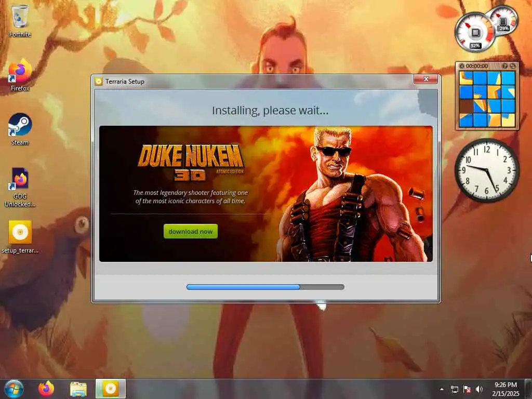The width and height of the screenshot is (532, 399).
Task: Click the picture puzzle gadget timer icon
Action: point(462,66)
